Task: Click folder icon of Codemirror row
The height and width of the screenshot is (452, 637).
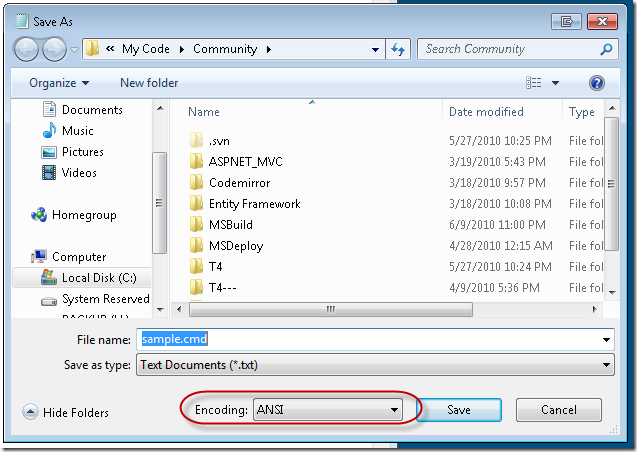Action: point(196,182)
